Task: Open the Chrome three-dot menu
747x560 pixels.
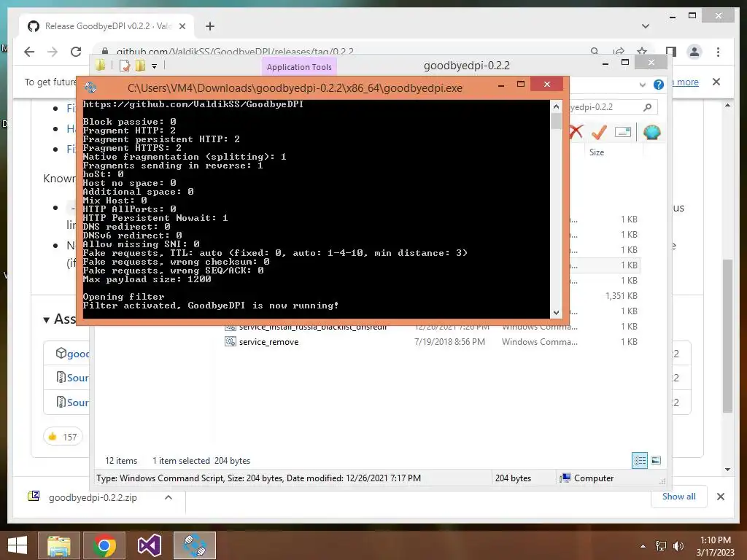Action: click(718, 52)
